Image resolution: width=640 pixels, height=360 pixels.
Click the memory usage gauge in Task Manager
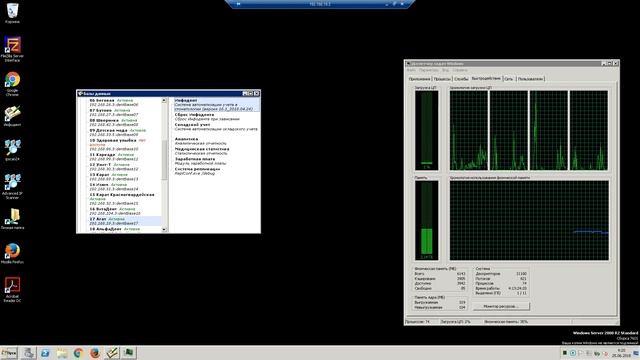pyautogui.click(x=427, y=220)
